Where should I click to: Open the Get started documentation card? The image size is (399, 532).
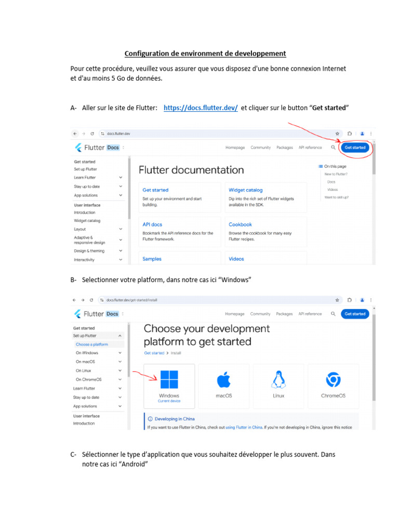pyautogui.click(x=179, y=197)
